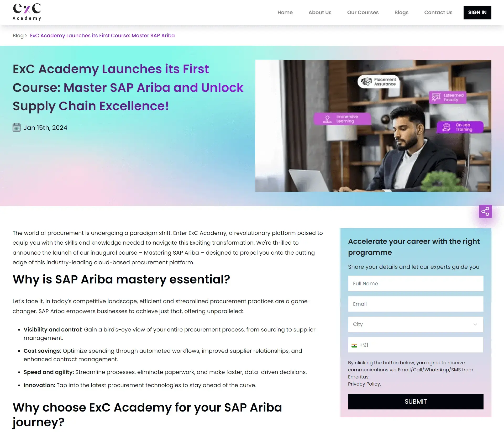Click the Immersive Learning badge on hero image
Image resolution: width=504 pixels, height=432 pixels.
(342, 119)
